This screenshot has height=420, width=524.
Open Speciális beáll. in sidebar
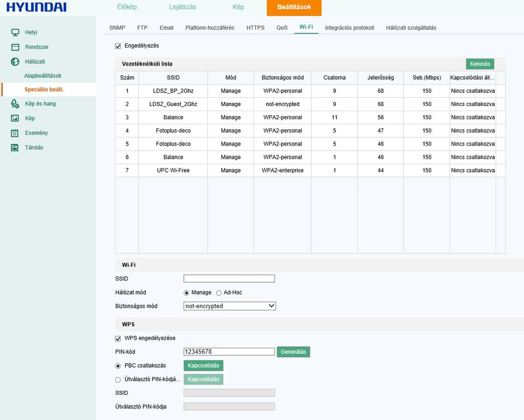point(44,90)
